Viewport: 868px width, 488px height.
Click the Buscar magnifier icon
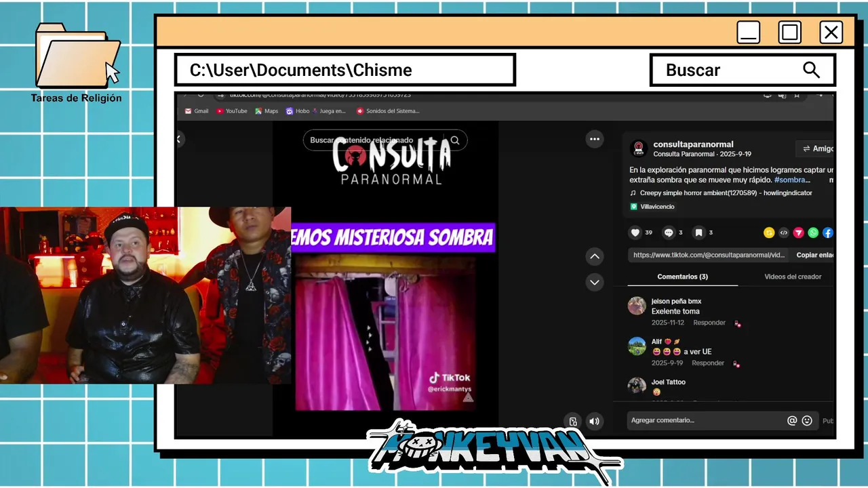(811, 70)
